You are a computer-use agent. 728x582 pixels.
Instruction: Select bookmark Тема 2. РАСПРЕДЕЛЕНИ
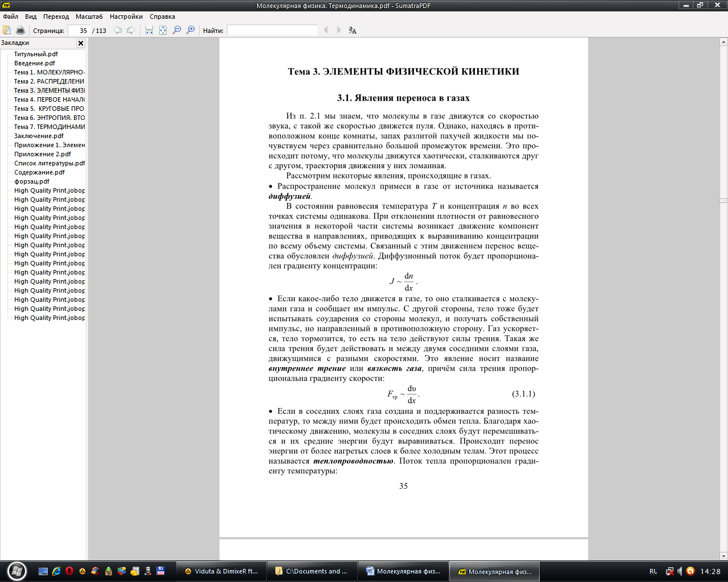[x=49, y=81]
